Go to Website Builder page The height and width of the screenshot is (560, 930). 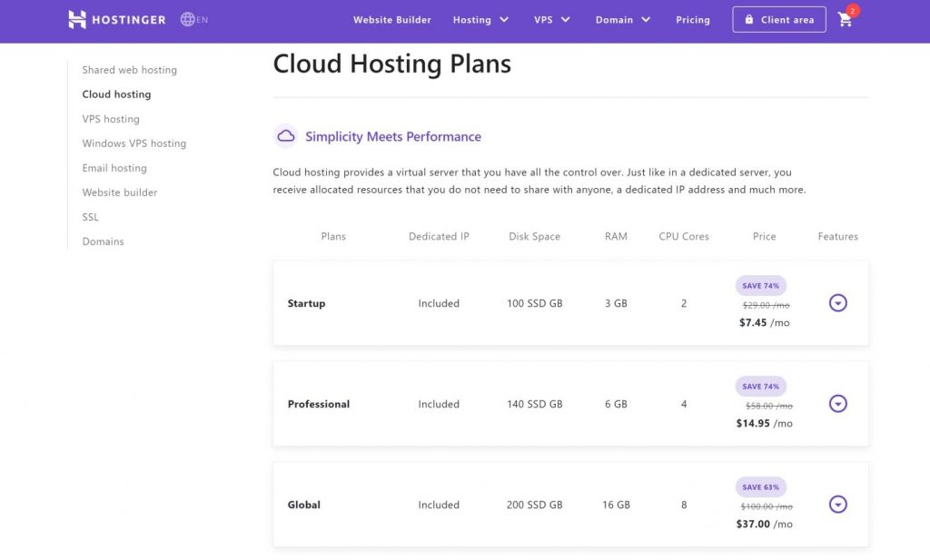(392, 20)
